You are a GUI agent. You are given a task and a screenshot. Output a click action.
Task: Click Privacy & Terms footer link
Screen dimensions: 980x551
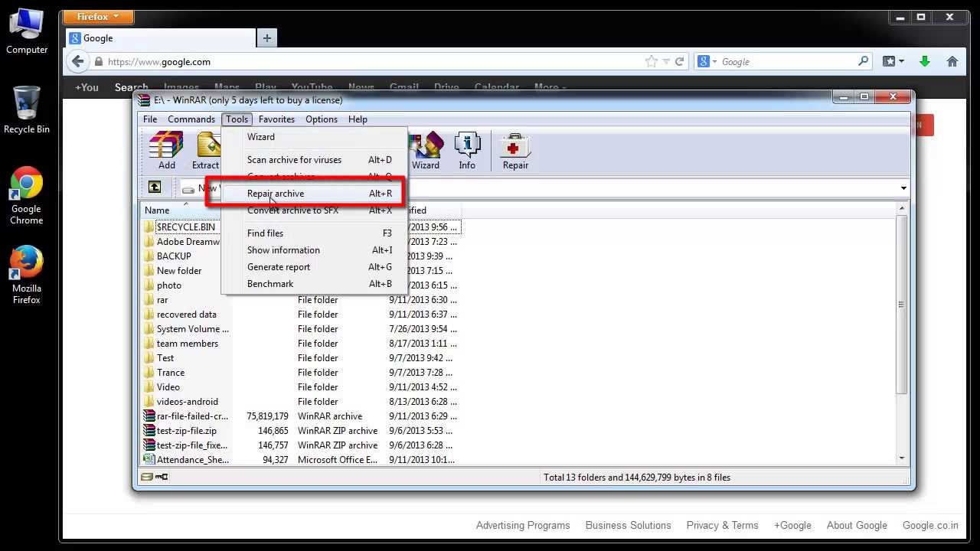click(x=722, y=525)
